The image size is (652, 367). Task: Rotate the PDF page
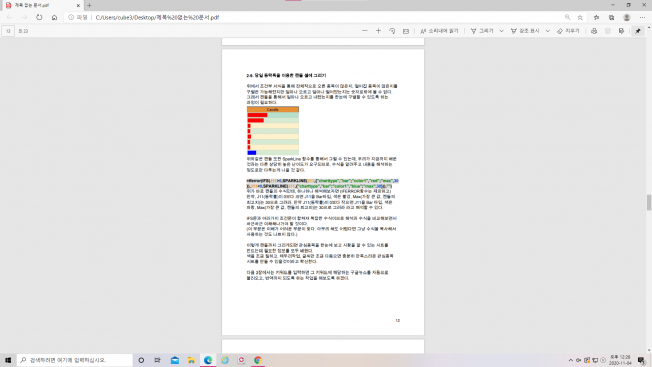tap(392, 31)
